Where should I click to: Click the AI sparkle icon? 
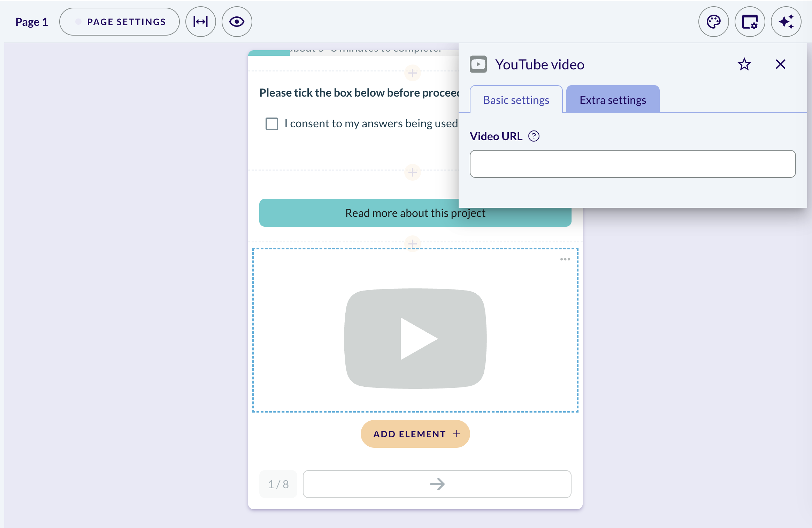(786, 22)
